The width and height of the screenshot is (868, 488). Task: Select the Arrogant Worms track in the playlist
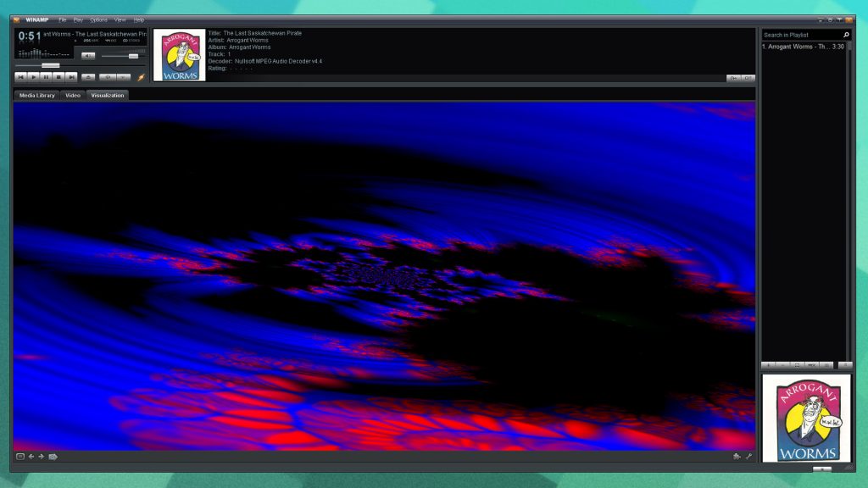click(801, 45)
